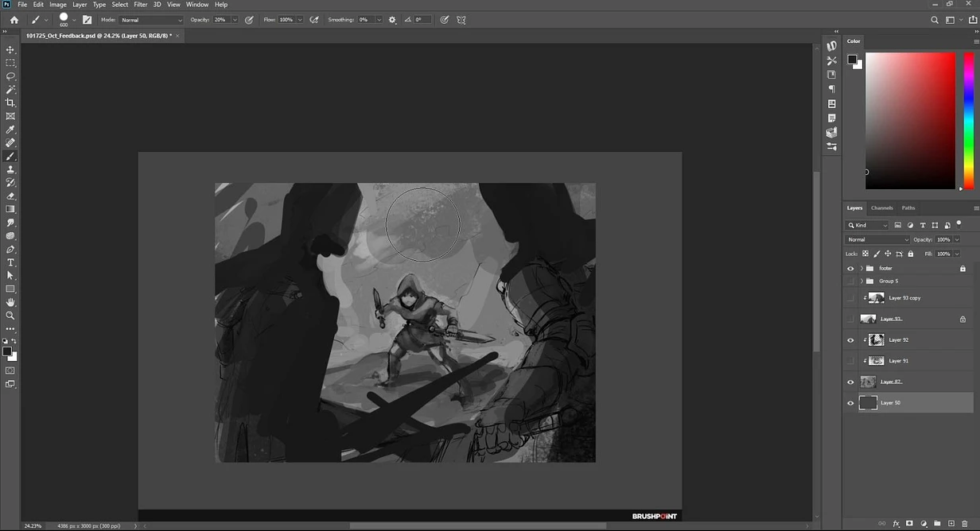This screenshot has height=531, width=980.
Task: Click the Home button in options bar
Action: pos(14,20)
